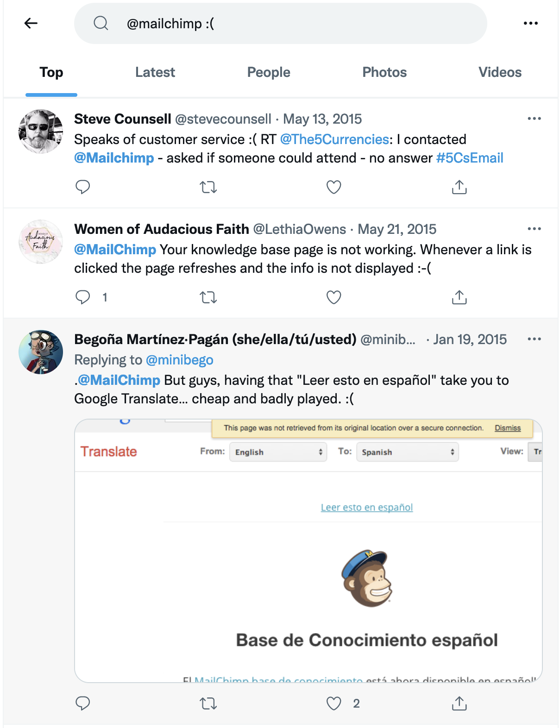Image resolution: width=560 pixels, height=728 pixels.
Task: Like Begoña Martínez-Pagán's tweet
Action: point(333,703)
